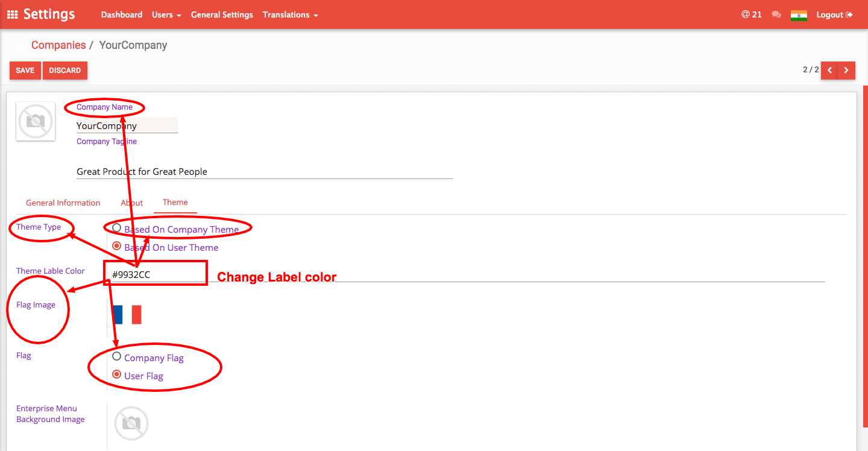
Task: Go to the previous company record
Action: [829, 71]
